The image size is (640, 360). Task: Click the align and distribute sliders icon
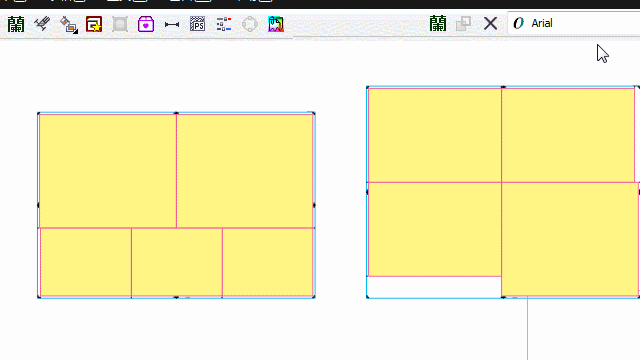point(224,24)
